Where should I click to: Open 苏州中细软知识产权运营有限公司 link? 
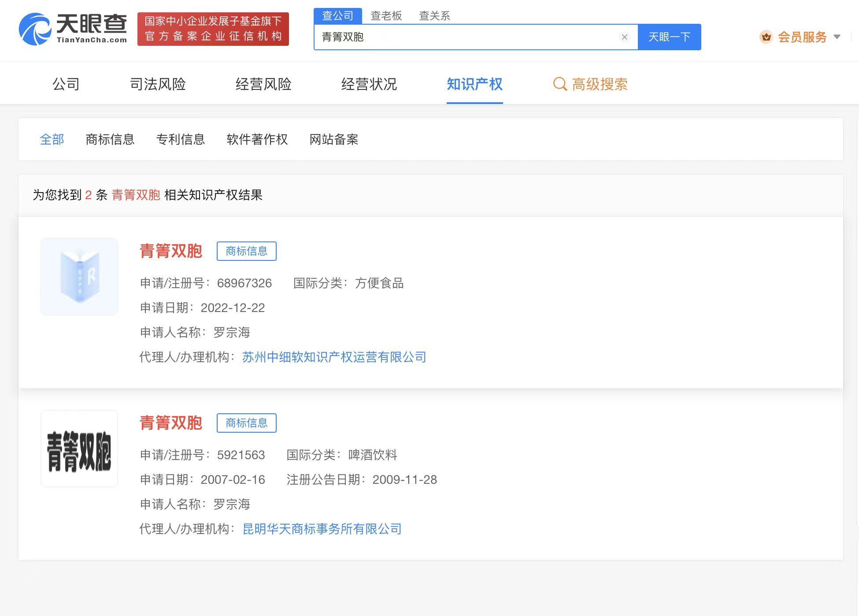coord(334,357)
